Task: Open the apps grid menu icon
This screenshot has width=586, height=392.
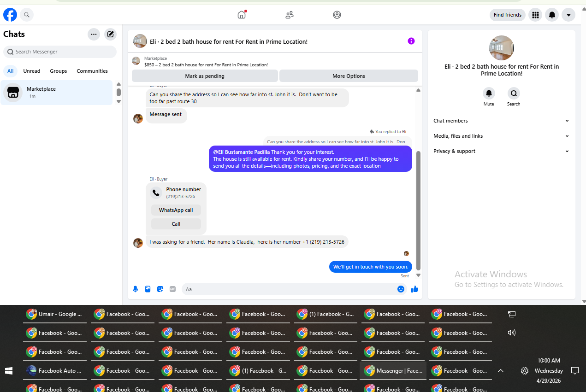Action: point(535,15)
